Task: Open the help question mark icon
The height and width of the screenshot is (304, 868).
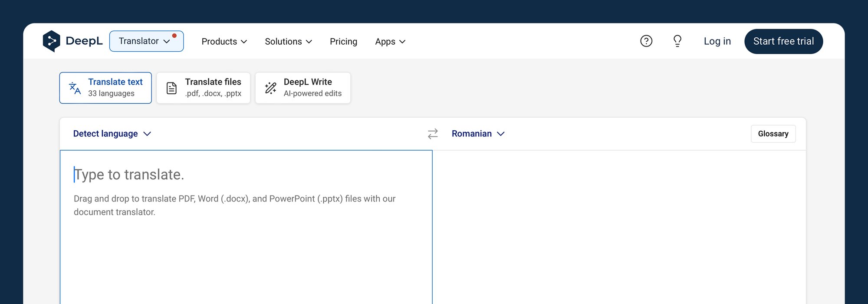Action: coord(646,41)
